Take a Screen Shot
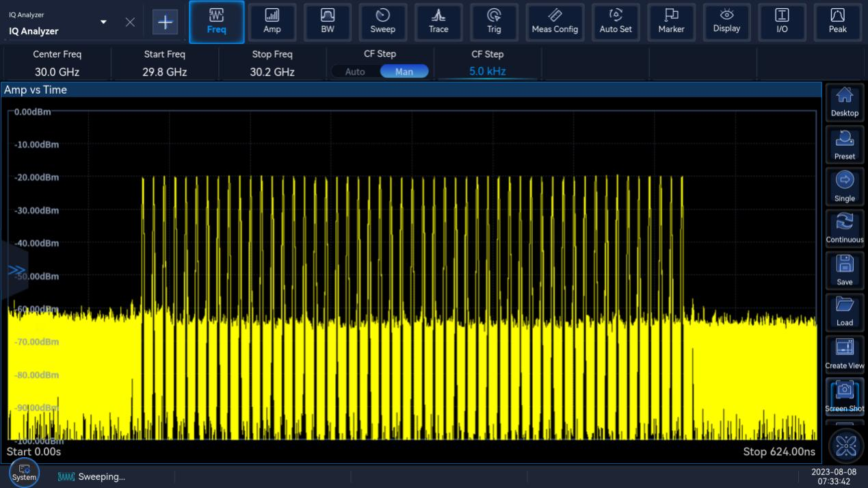This screenshot has width=868, height=488. click(x=845, y=397)
